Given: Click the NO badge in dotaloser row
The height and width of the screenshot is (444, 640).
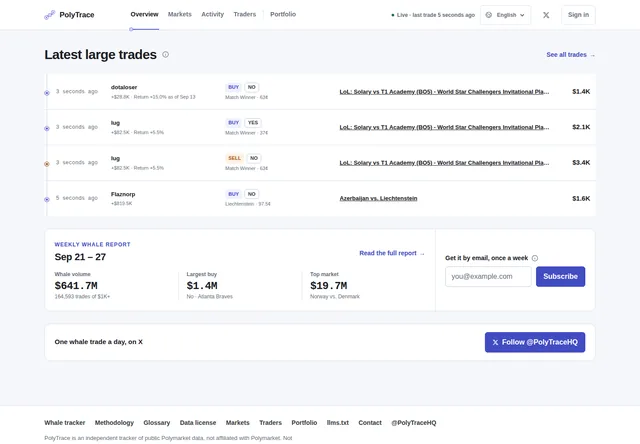Looking at the screenshot, I should pos(251,87).
